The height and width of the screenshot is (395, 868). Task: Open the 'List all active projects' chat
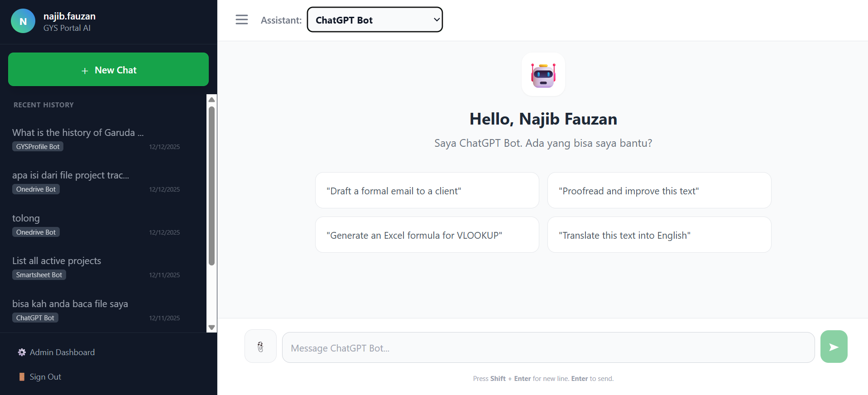(57, 261)
